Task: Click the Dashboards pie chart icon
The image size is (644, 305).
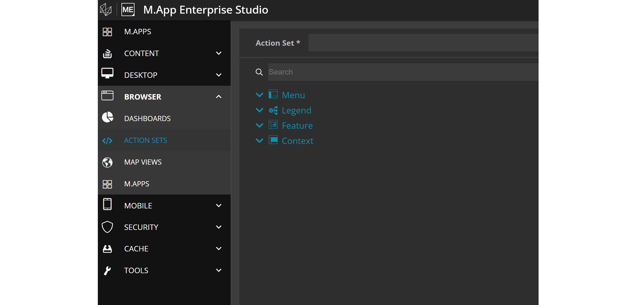Action: 107,118
